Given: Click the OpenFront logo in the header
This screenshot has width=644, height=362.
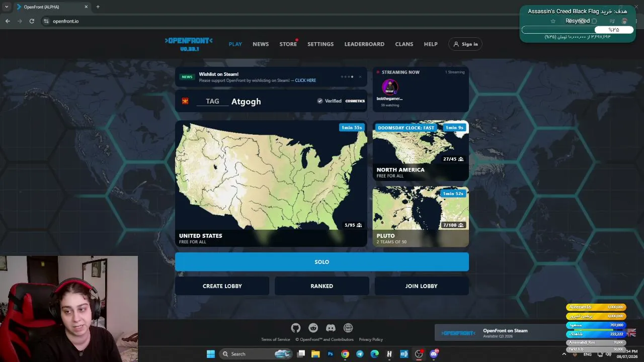Looking at the screenshot, I should click(x=189, y=44).
